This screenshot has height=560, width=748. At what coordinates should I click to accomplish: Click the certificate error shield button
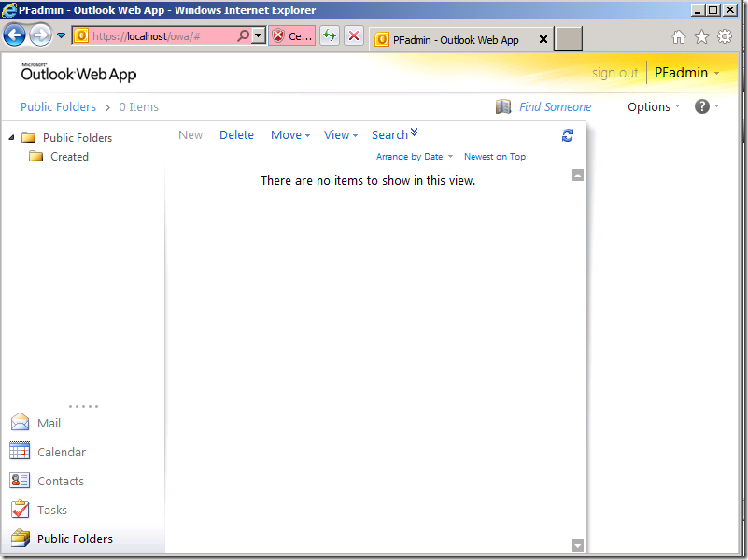tap(292, 35)
